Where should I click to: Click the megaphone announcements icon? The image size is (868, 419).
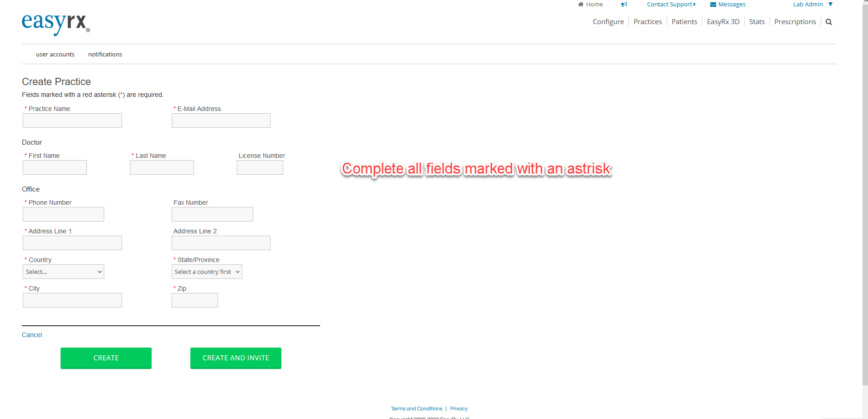(x=624, y=5)
